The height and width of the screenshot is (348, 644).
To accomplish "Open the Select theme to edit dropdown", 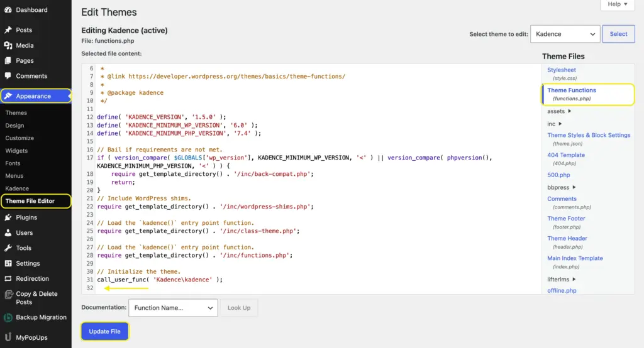I will coord(565,34).
